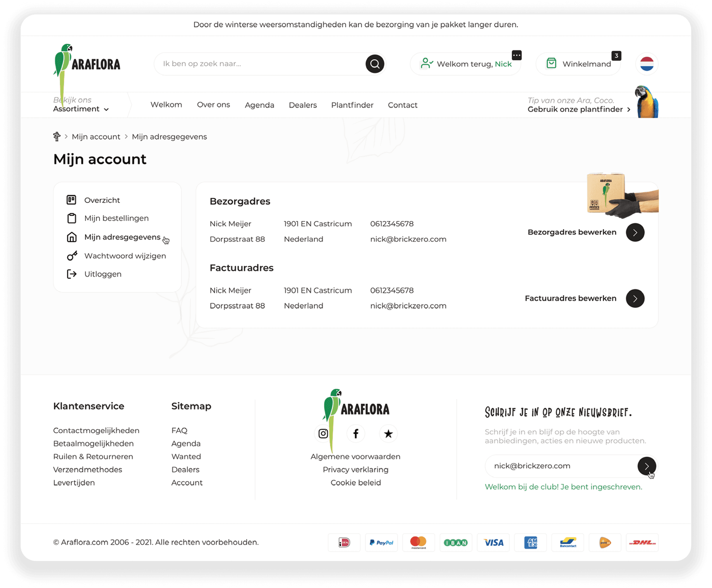
Task: Click the VISA payment logo
Action: pos(493,543)
